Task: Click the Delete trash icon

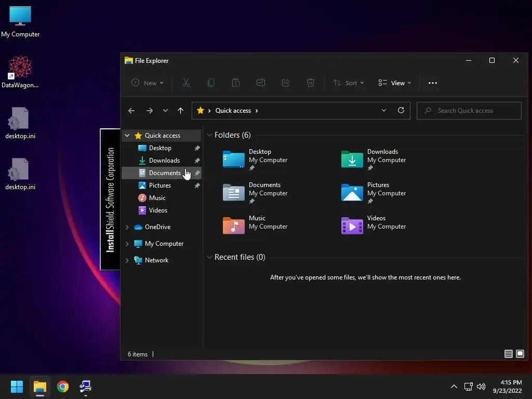Action: point(311,83)
